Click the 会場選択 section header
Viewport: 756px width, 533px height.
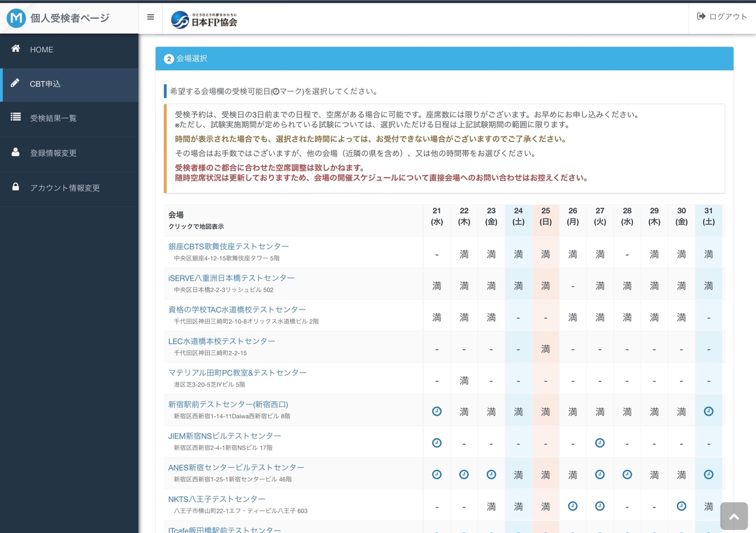pyautogui.click(x=444, y=58)
